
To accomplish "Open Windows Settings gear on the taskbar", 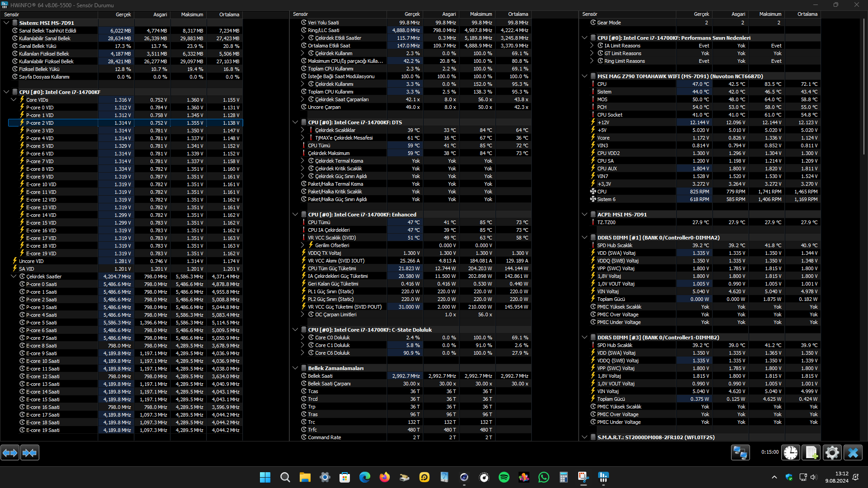I will point(325,477).
